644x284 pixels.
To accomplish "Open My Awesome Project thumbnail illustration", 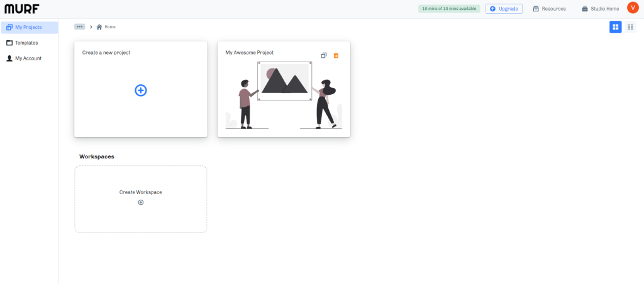I will point(284,95).
